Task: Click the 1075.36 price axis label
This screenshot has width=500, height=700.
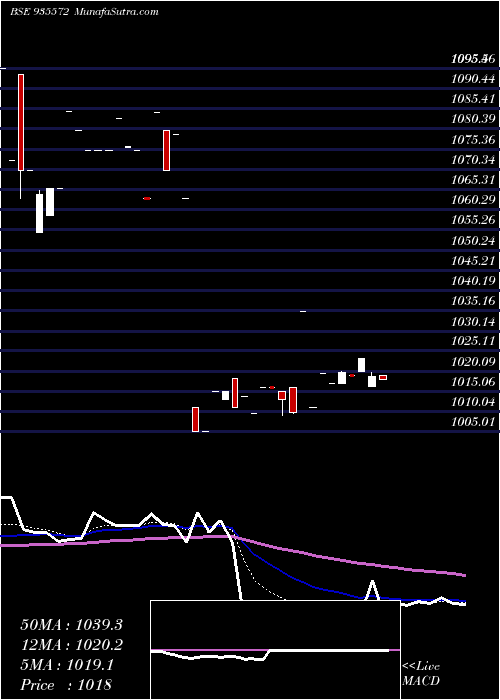Action: coord(473,140)
